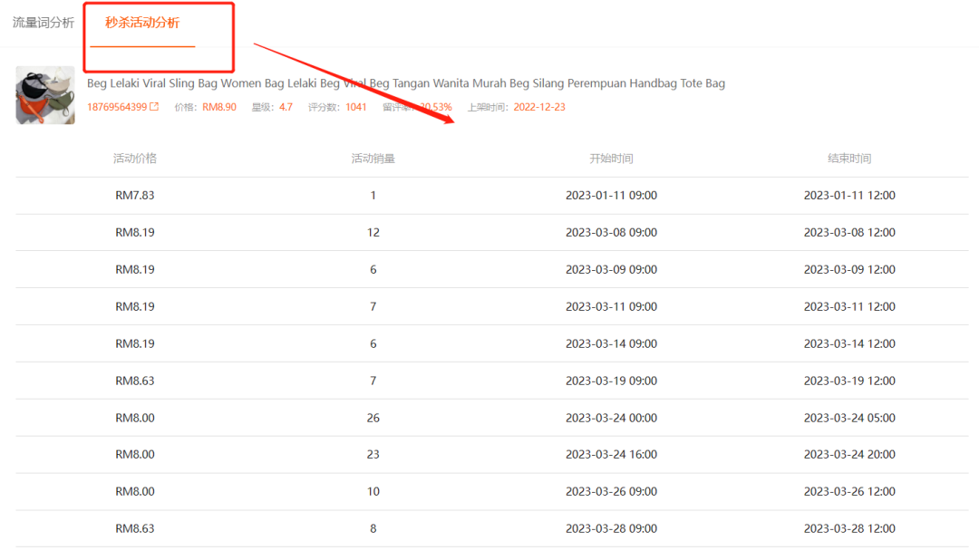979x560 pixels.
Task: Select end time 2023-03-08 12:00
Action: pos(849,232)
